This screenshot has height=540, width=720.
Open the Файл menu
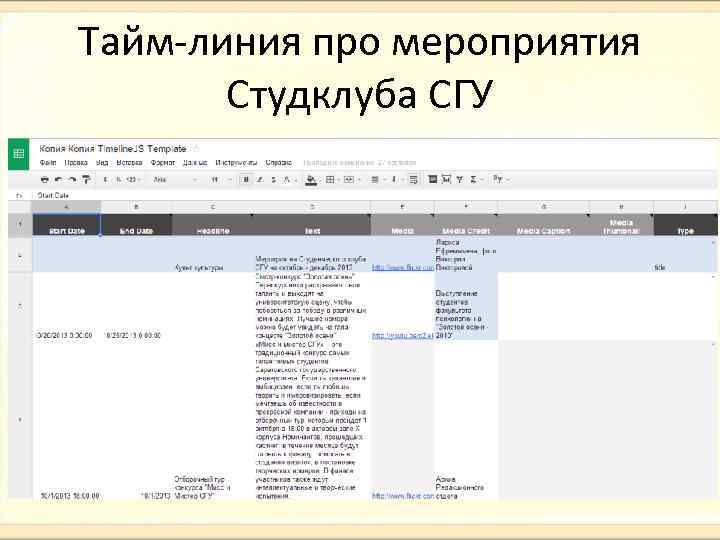pos(48,163)
